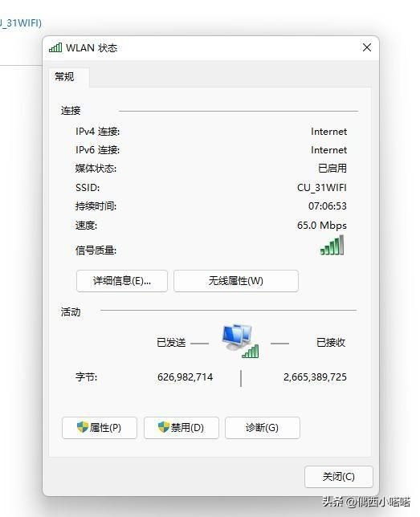Click the WLAN signal icon in title bar

pyautogui.click(x=55, y=48)
